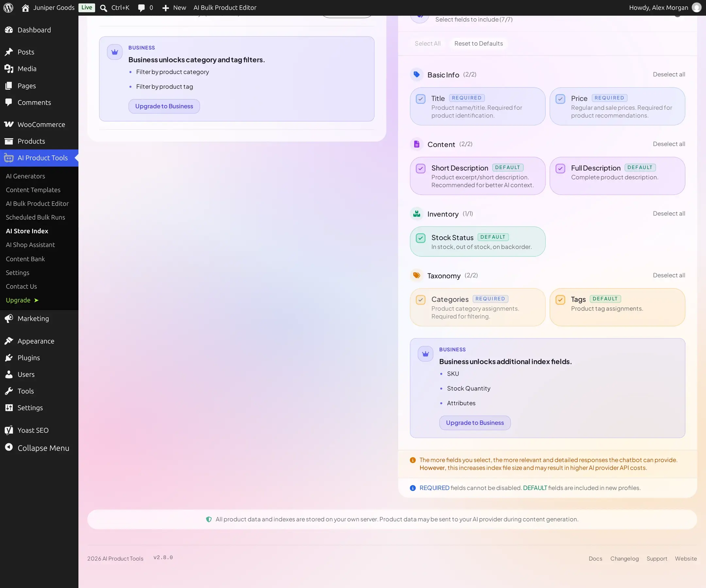Open Content Bank submenu item
Viewport: 706px width, 588px height.
click(25, 259)
